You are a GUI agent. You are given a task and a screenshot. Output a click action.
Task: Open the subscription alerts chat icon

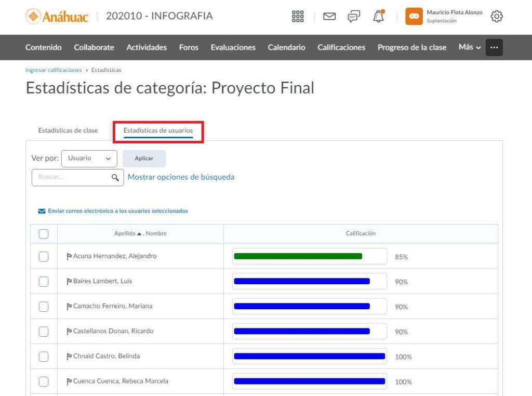[354, 17]
